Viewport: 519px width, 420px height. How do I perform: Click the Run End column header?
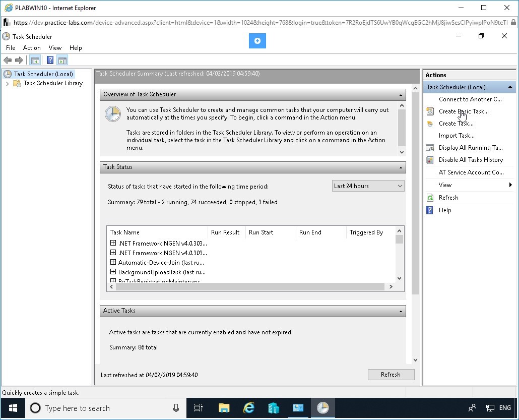[x=321, y=232]
